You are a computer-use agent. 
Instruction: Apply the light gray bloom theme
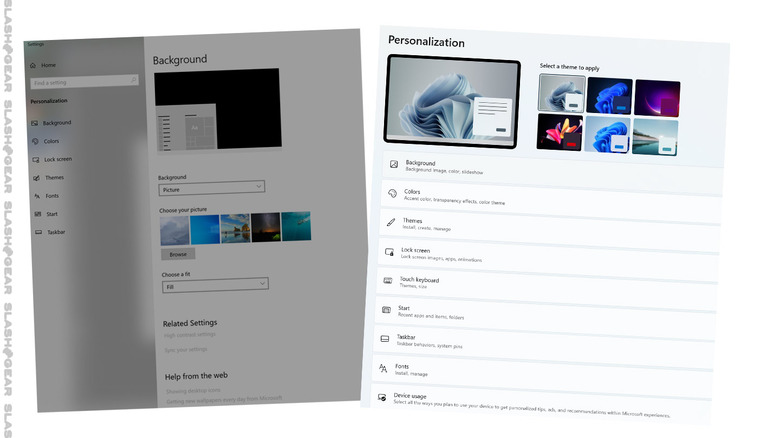pyautogui.click(x=562, y=93)
